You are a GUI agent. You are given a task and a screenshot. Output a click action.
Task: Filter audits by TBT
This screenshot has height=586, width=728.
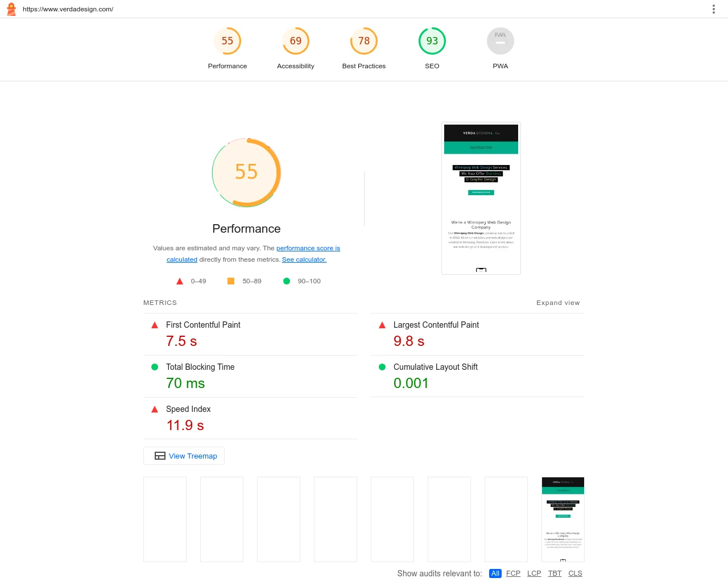[x=555, y=573]
